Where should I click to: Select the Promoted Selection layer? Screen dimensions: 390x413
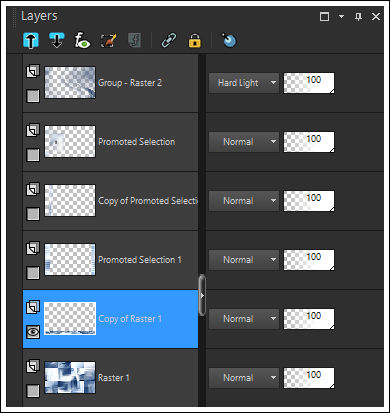tap(110, 142)
